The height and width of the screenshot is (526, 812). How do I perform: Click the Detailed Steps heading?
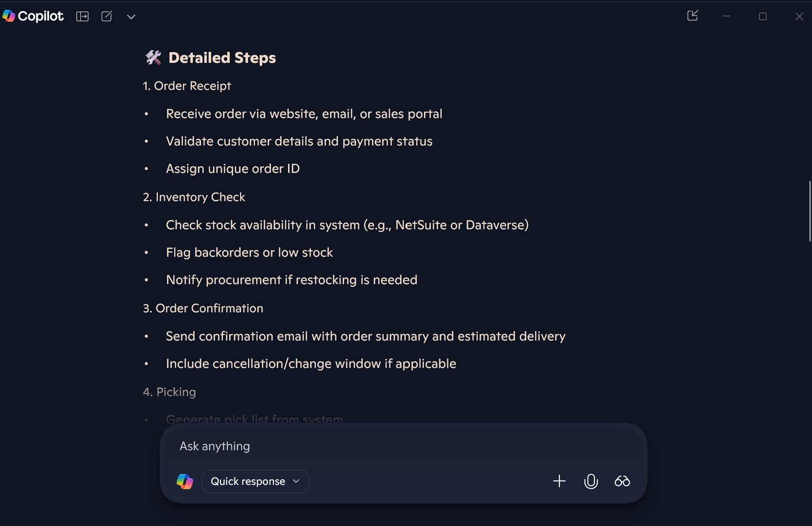tap(209, 57)
